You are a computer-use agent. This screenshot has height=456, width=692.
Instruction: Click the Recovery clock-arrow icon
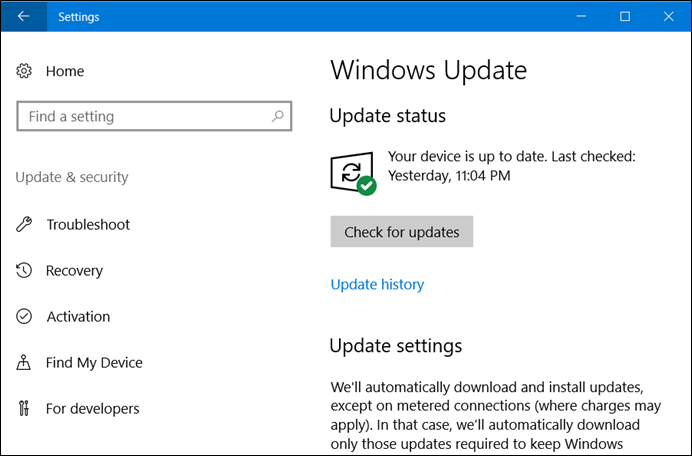pyautogui.click(x=24, y=270)
